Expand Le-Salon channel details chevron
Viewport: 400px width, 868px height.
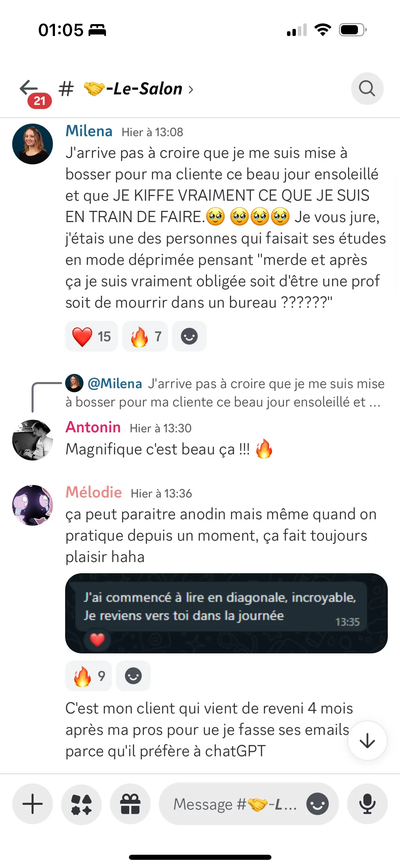[191, 90]
